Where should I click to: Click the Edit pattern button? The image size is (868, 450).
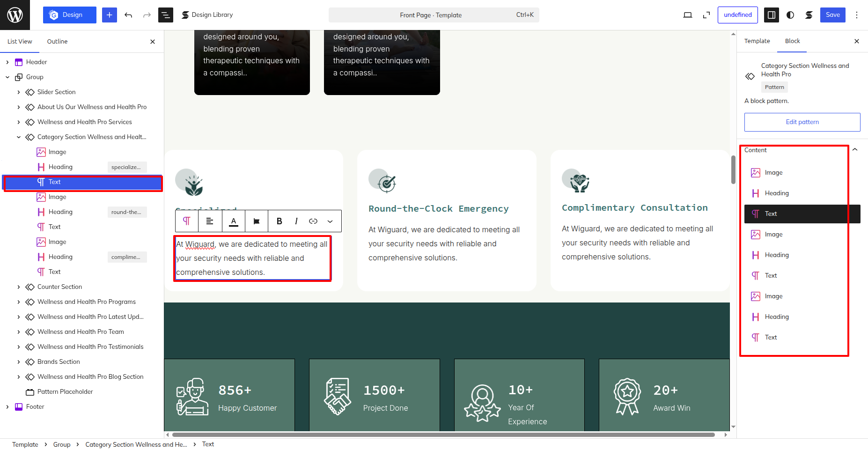pyautogui.click(x=802, y=122)
